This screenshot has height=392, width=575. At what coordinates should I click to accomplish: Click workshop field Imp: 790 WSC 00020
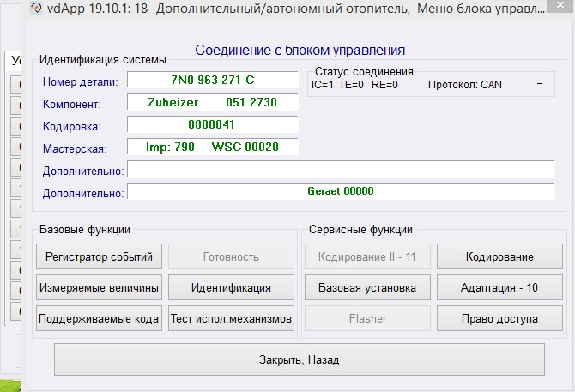213,147
